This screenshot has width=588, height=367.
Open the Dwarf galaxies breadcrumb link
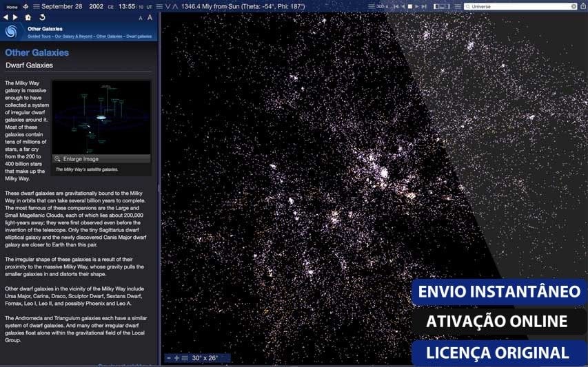pos(139,36)
